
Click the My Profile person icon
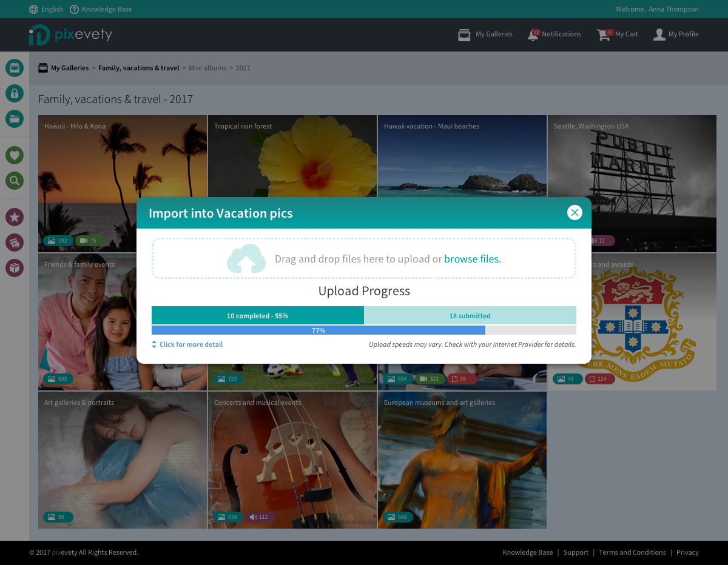659,35
